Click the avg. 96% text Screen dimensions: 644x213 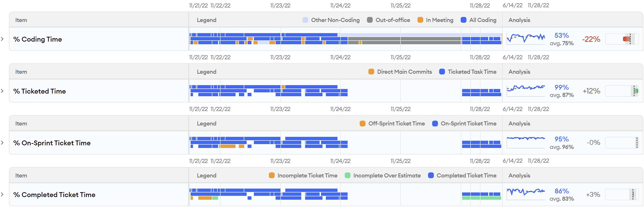point(561,147)
